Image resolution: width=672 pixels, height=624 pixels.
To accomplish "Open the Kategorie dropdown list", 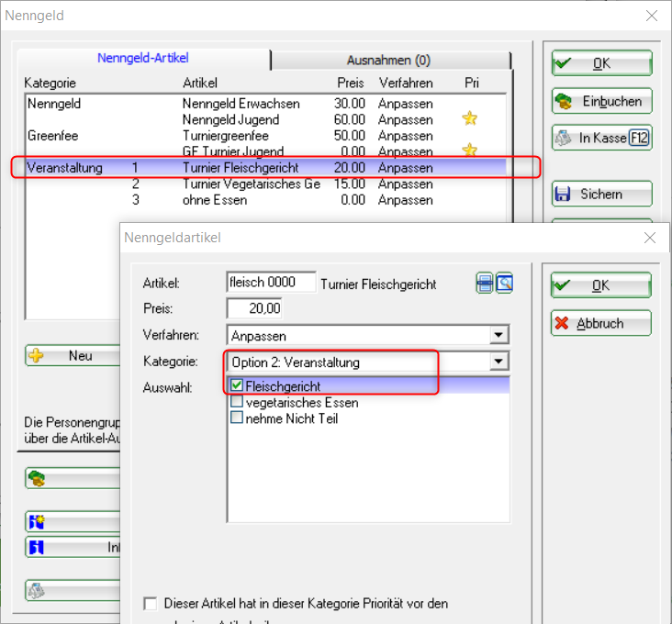I will click(x=498, y=362).
